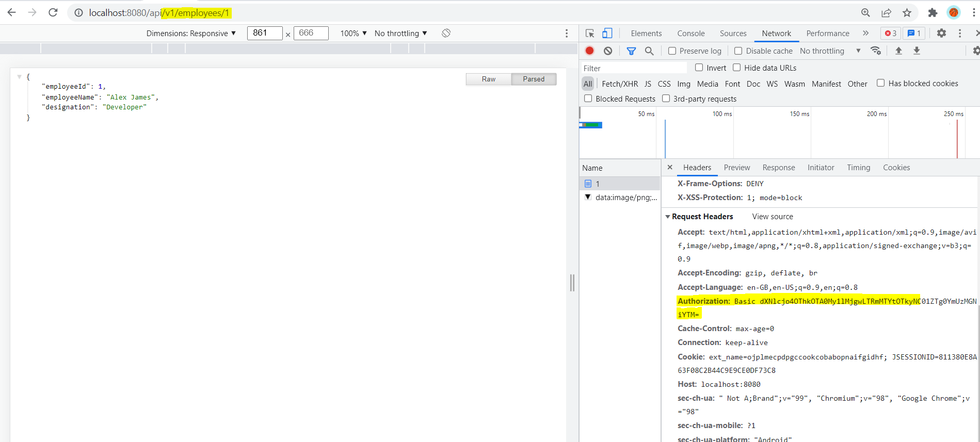
Task: Click the rotate screen icon
Action: pyautogui.click(x=446, y=34)
